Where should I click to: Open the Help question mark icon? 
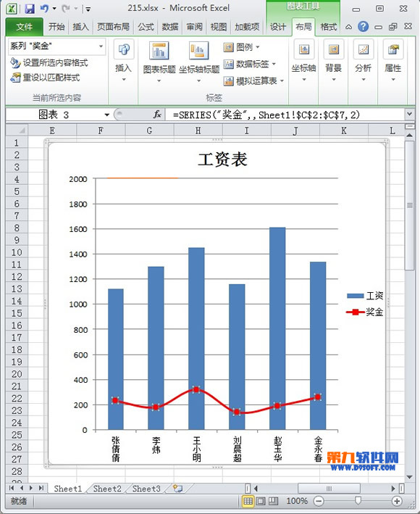click(x=363, y=26)
